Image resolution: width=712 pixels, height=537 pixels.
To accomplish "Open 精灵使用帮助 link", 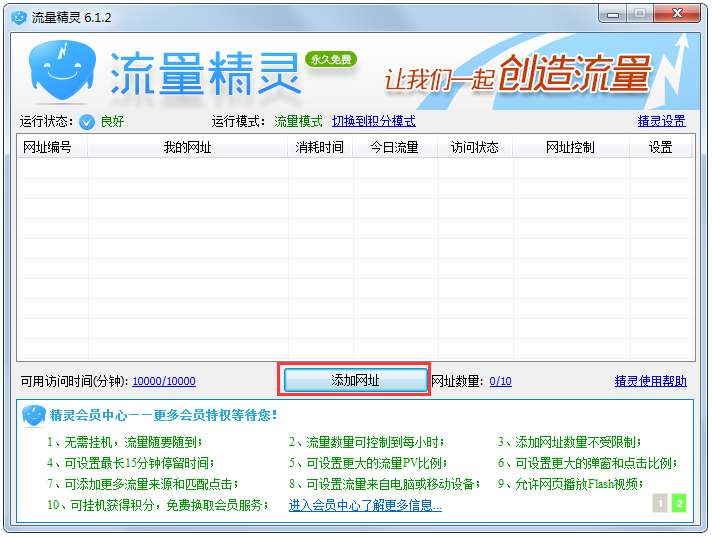I will [x=650, y=381].
